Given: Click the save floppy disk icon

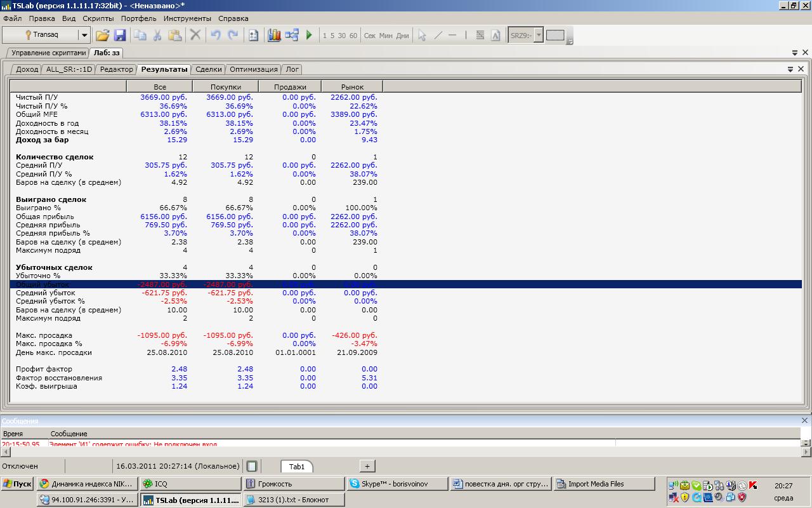Looking at the screenshot, I should [120, 36].
